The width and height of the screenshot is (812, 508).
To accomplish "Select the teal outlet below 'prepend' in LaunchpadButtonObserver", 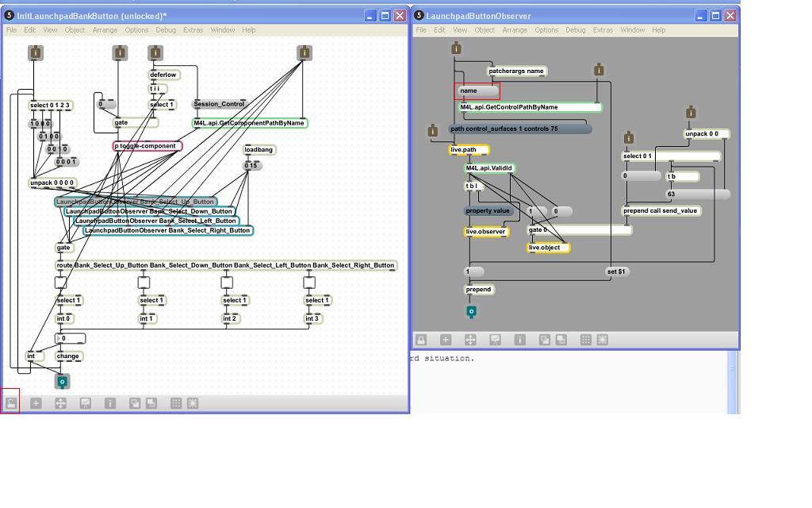I will point(471,311).
